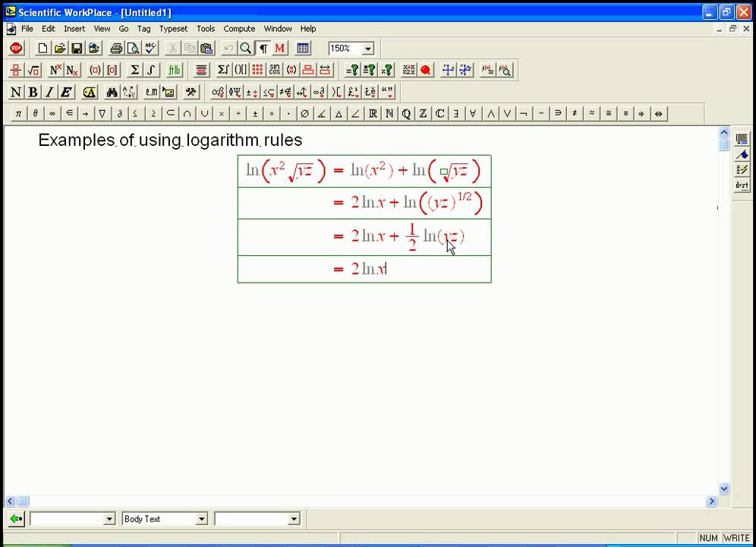756x547 pixels.
Task: Open the Compute menu
Action: [x=239, y=28]
